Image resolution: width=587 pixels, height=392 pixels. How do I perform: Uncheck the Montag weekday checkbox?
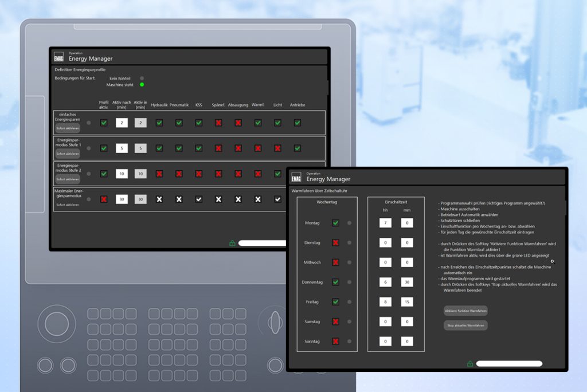335,222
